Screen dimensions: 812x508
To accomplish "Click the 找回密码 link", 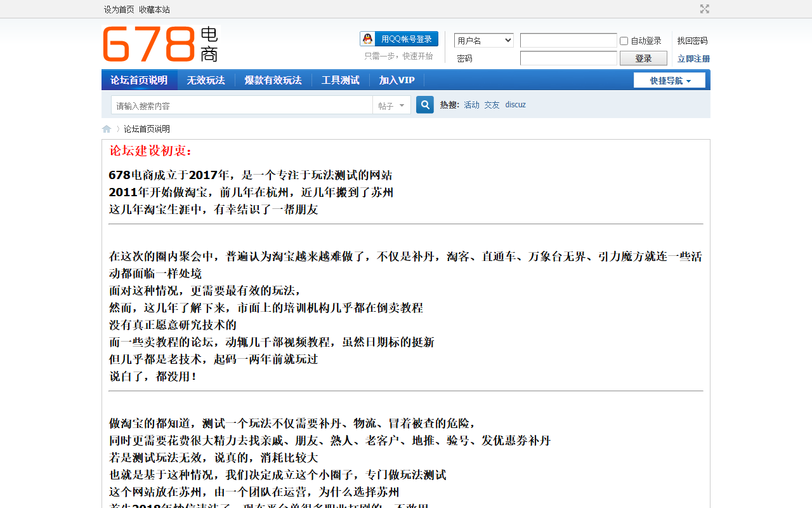I will click(x=693, y=41).
